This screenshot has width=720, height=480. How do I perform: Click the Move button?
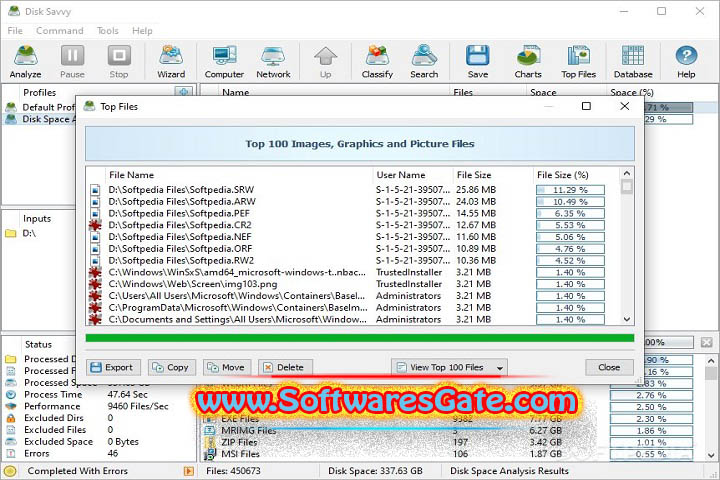(226, 367)
